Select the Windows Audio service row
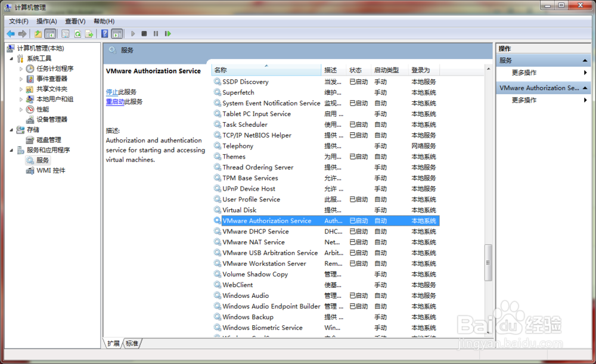The width and height of the screenshot is (596, 364). [x=326, y=295]
